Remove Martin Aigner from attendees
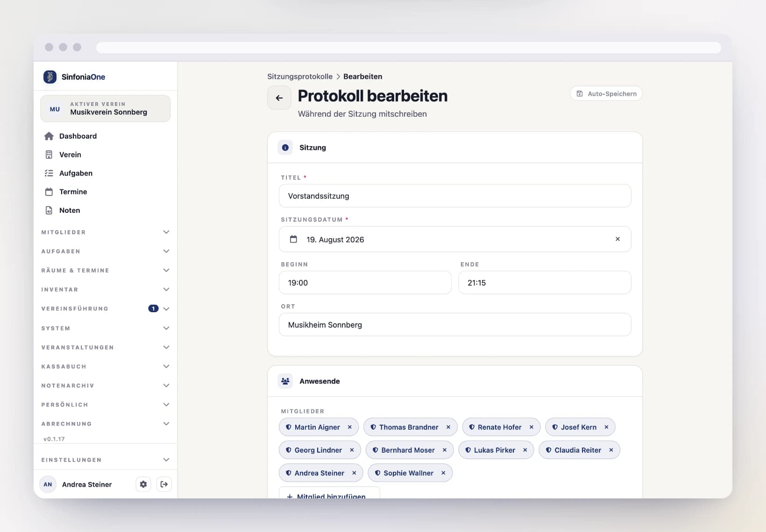The width and height of the screenshot is (766, 532). click(349, 427)
